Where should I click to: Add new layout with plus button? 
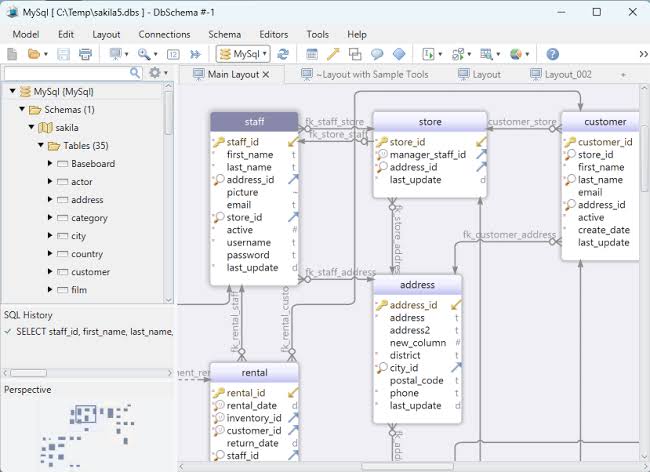[623, 75]
